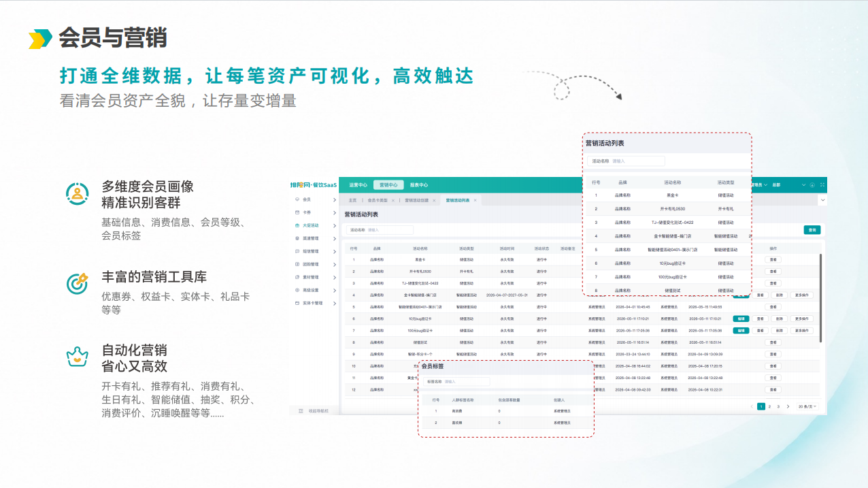Open the 主页 tab
This screenshot has width=868, height=488.
[352, 201]
